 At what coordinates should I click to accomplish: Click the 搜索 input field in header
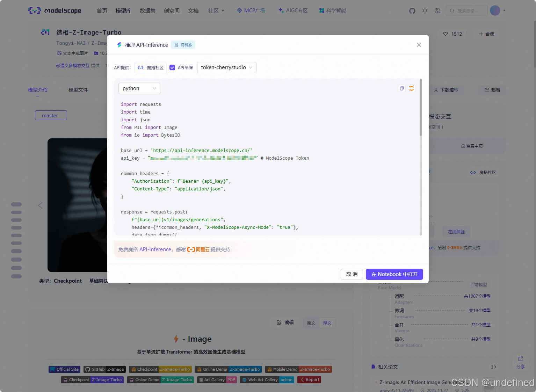coord(467,10)
